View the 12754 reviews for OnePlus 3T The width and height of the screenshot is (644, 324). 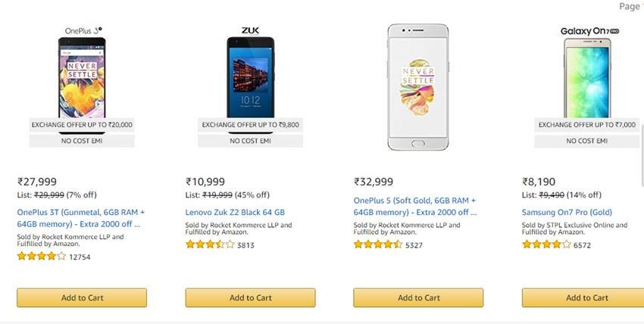tap(80, 257)
